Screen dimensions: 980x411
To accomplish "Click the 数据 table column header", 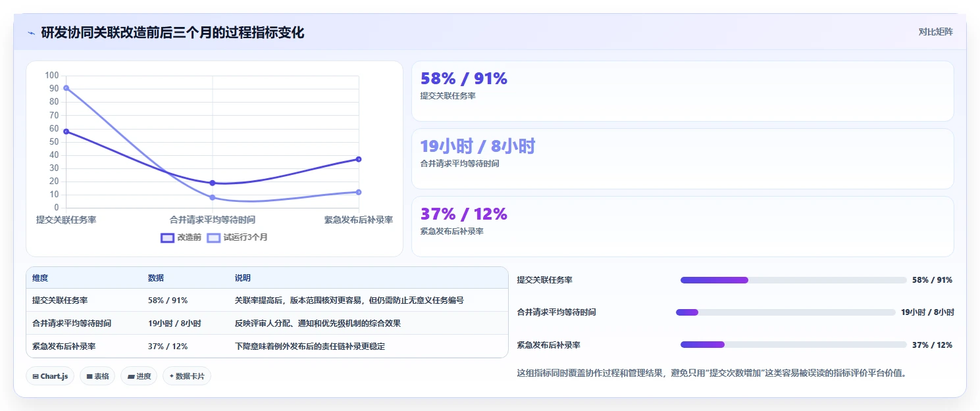I will click(x=156, y=278).
